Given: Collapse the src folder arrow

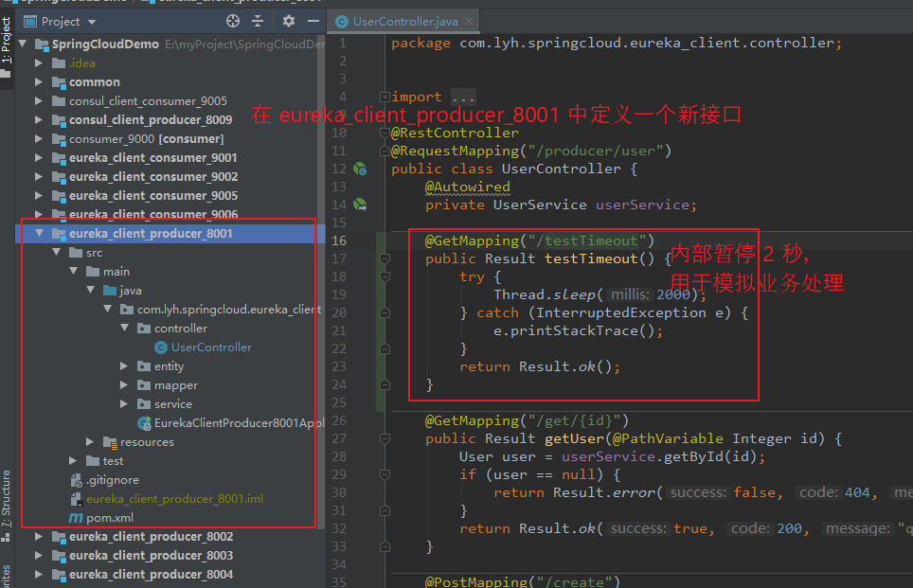Looking at the screenshot, I should click(x=57, y=252).
